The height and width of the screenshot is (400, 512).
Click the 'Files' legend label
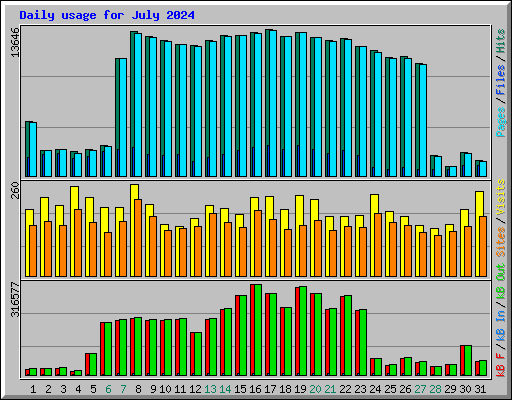[x=501, y=80]
